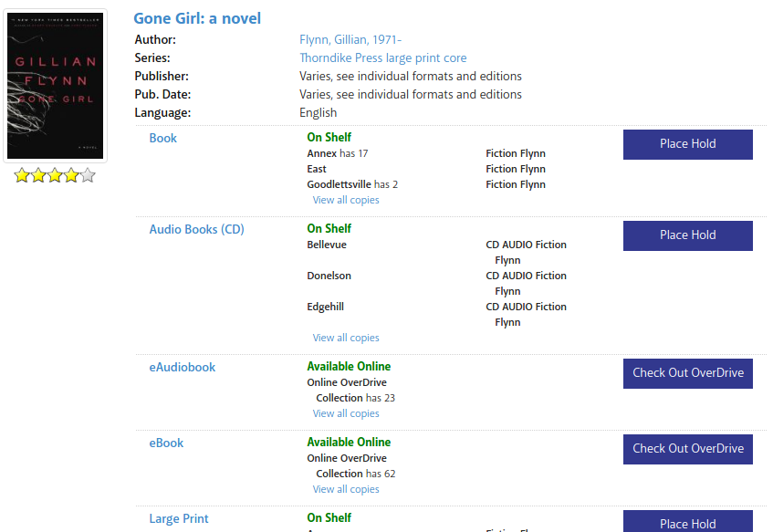Image resolution: width=773 pixels, height=532 pixels.
Task: Click 'On Shelf' status for Audio Books (CD)
Action: coord(329,228)
